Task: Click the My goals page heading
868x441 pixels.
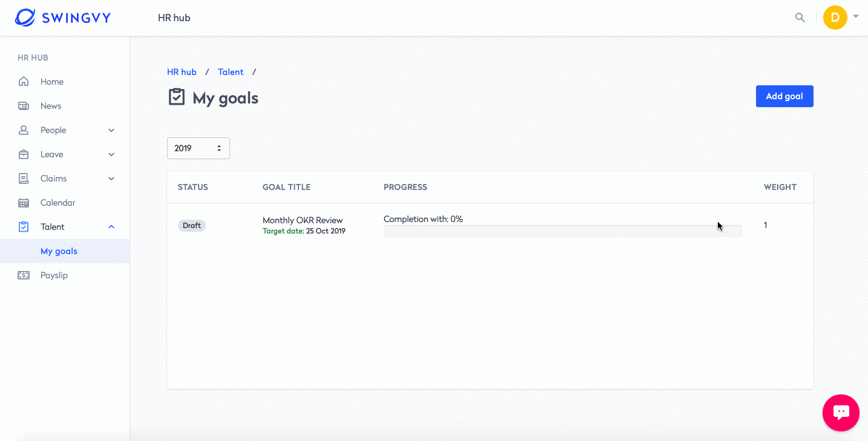Action: [225, 98]
